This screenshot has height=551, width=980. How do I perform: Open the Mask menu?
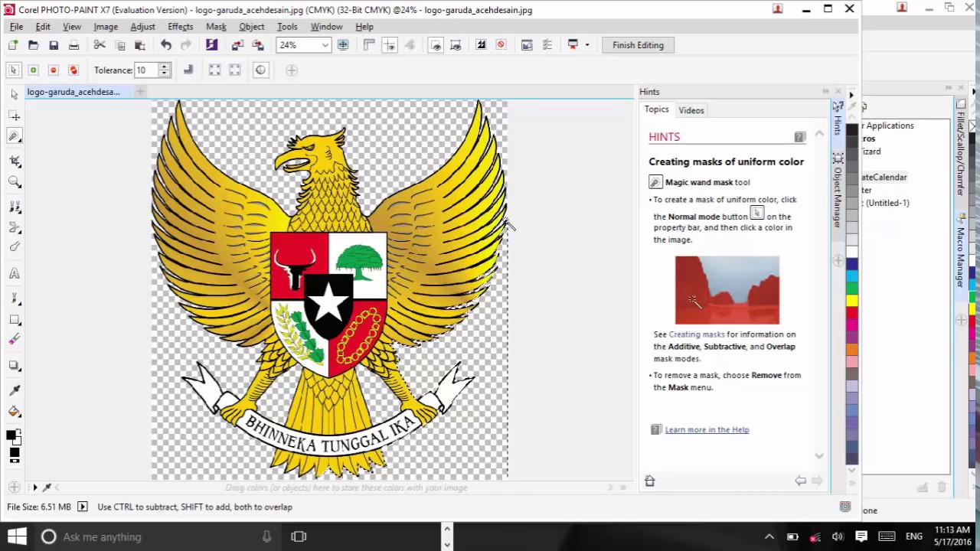click(216, 27)
